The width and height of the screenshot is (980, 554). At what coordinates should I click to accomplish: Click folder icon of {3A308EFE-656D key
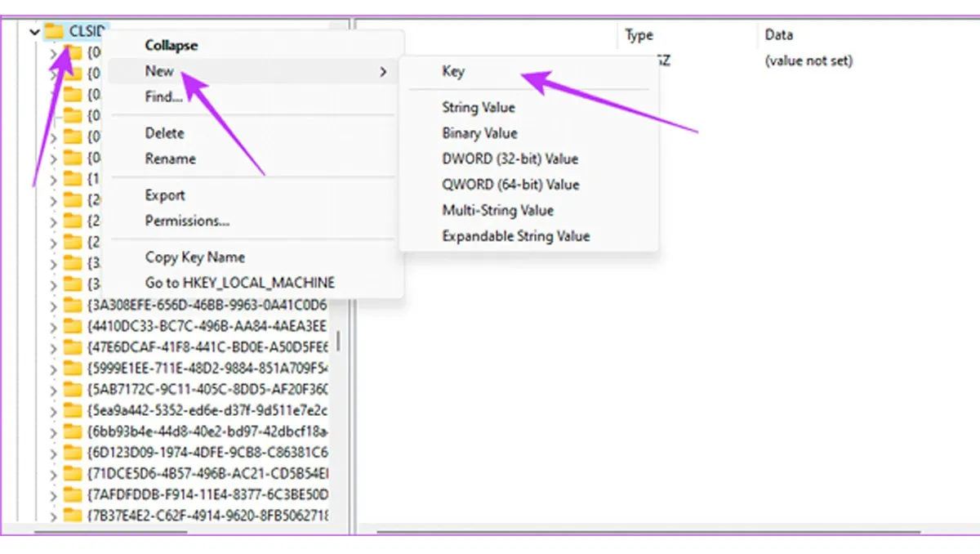(x=73, y=305)
